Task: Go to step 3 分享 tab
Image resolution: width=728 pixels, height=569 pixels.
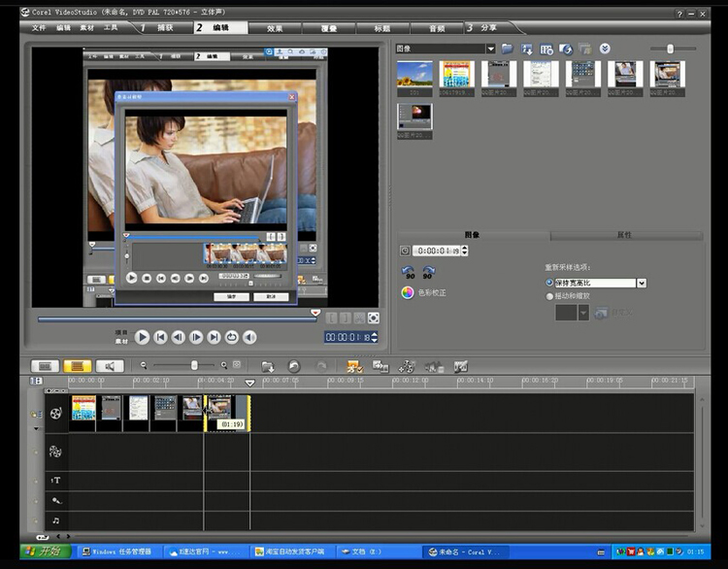Action: tap(487, 28)
